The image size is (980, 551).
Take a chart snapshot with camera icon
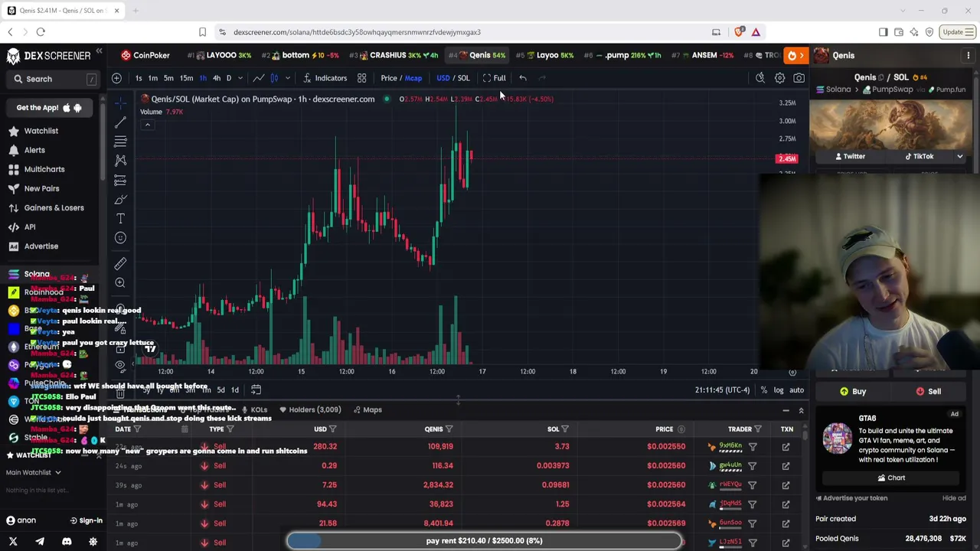tap(799, 78)
